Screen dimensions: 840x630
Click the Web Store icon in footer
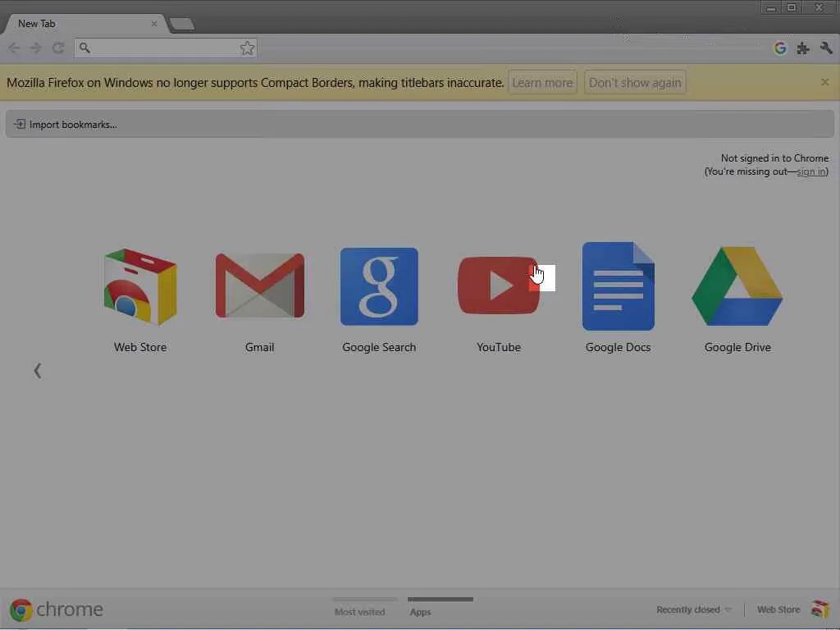pyautogui.click(x=819, y=609)
